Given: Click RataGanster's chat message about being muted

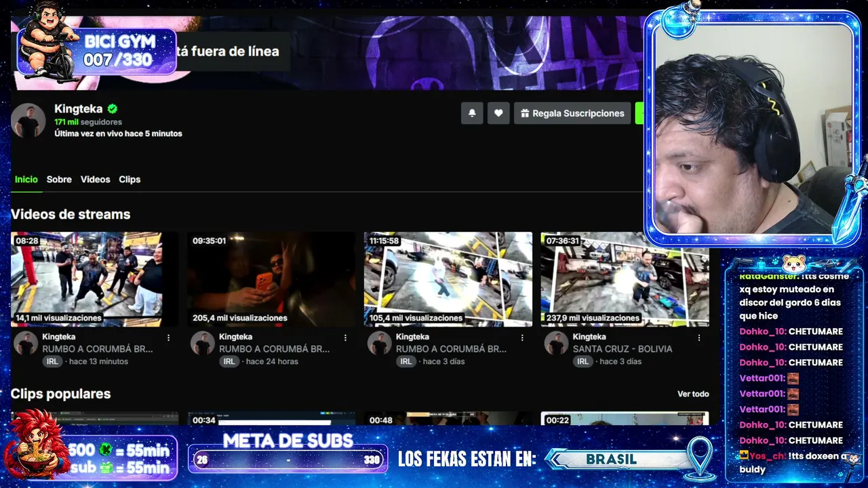Looking at the screenshot, I should click(x=795, y=296).
